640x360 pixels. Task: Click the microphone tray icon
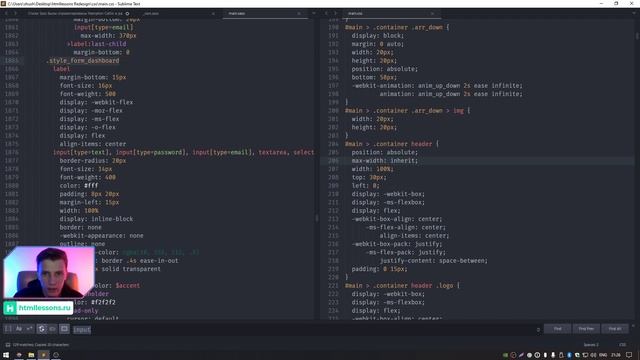pyautogui.click(x=553, y=355)
